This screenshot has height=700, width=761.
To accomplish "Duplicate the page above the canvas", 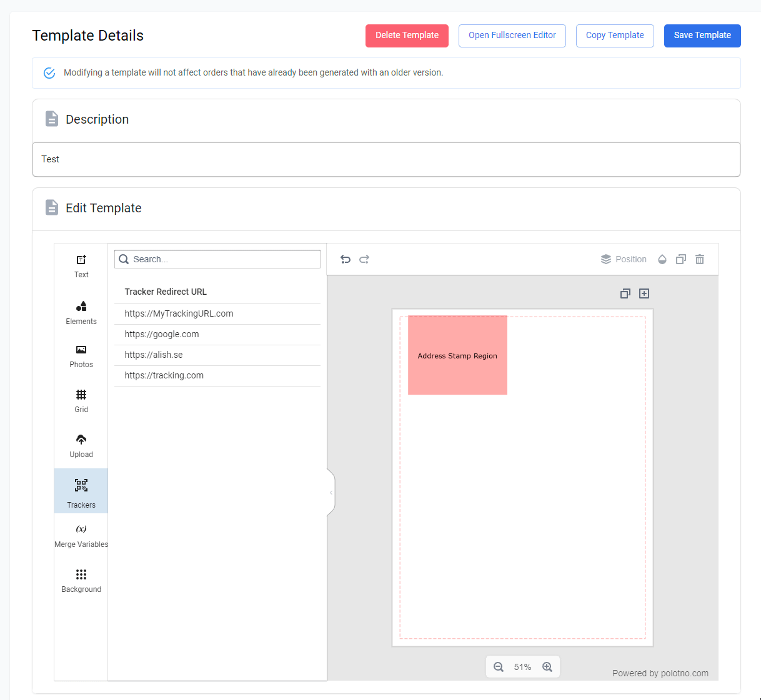I will (625, 293).
